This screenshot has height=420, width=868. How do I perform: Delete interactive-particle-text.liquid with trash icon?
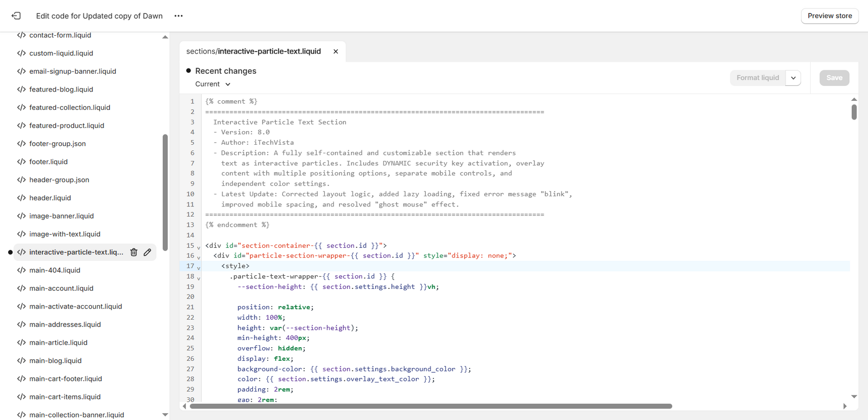pos(134,252)
